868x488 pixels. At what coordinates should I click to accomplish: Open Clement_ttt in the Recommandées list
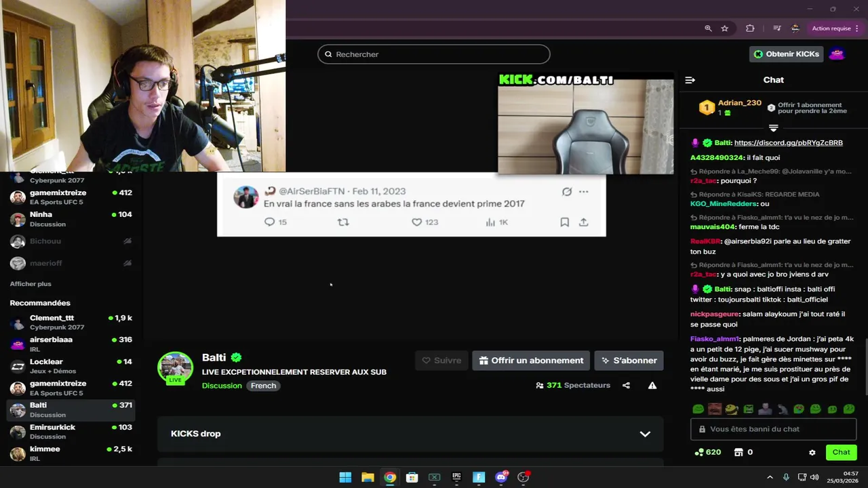[71, 322]
